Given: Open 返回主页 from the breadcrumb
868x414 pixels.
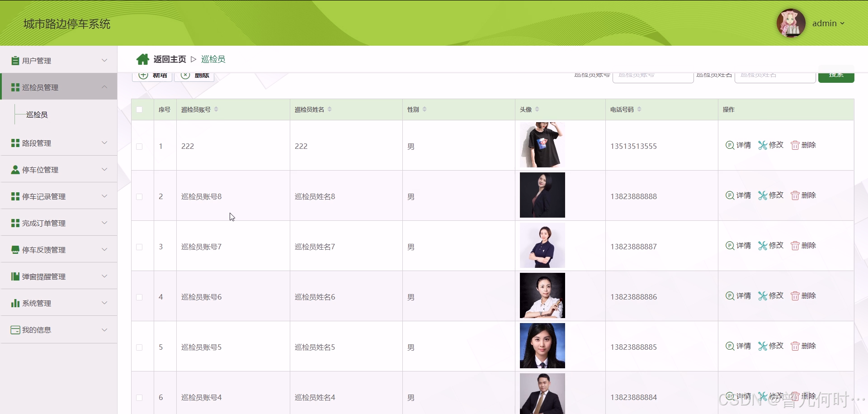Looking at the screenshot, I should coord(170,59).
